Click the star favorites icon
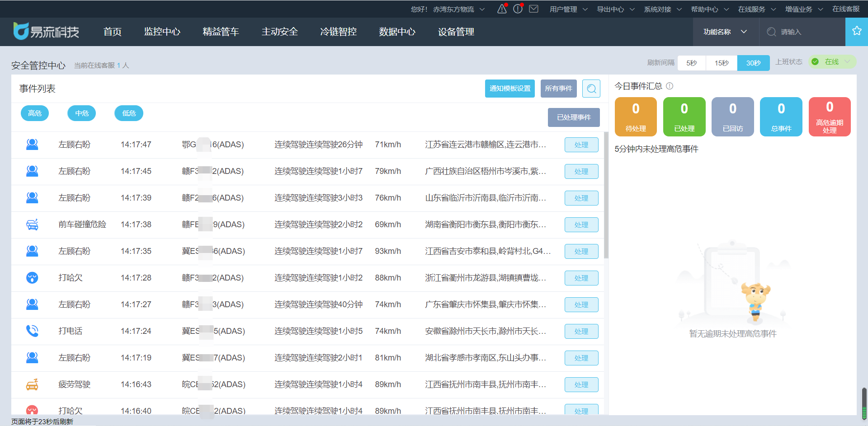 click(x=856, y=31)
